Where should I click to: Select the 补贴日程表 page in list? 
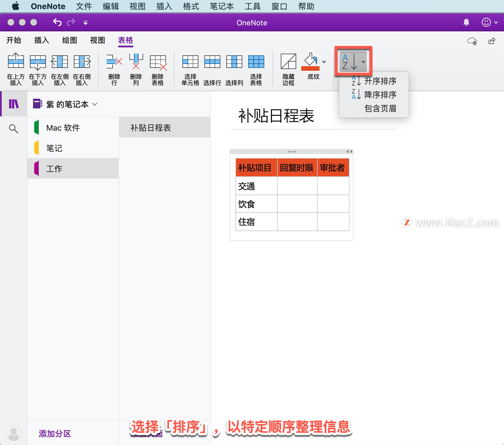tap(165, 128)
